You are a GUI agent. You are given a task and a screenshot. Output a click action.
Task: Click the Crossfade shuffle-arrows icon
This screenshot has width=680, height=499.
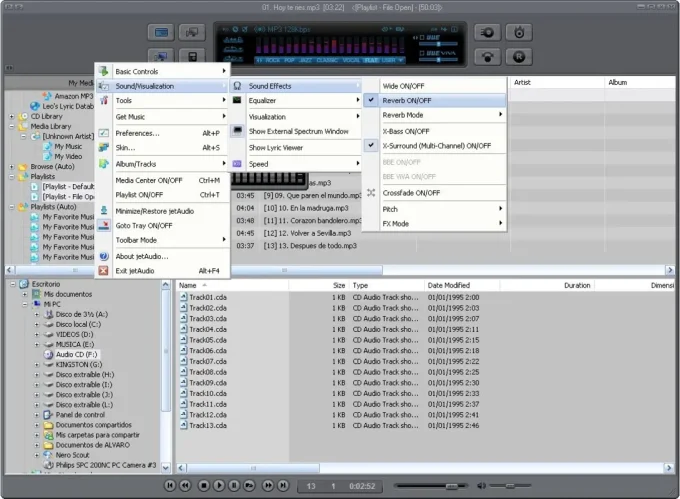click(x=372, y=192)
